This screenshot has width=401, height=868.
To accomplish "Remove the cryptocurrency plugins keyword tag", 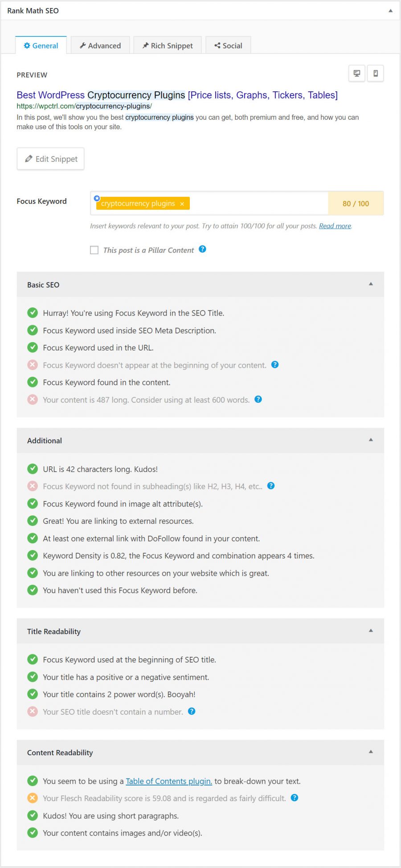I will pos(182,204).
